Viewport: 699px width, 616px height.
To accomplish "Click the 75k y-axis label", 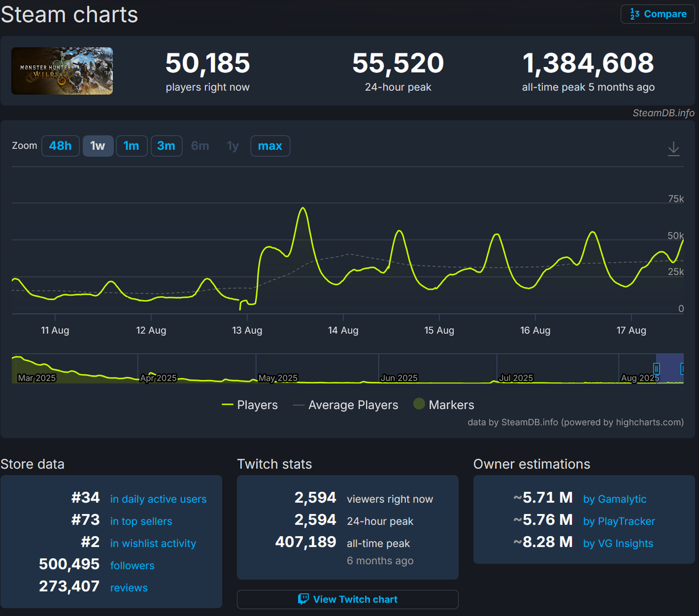I will [676, 199].
